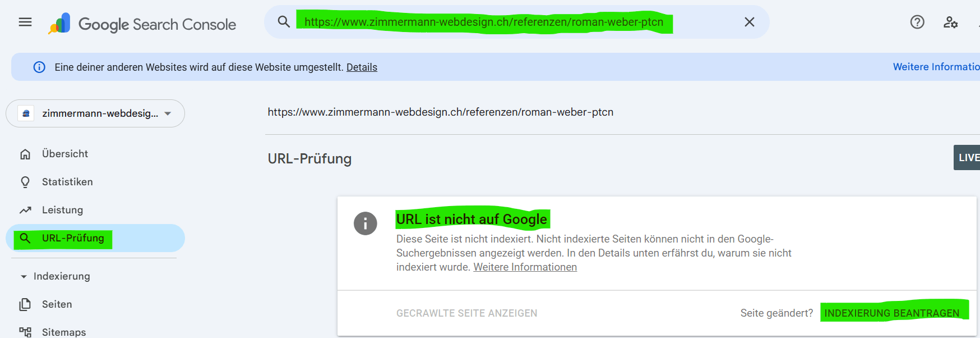
Task: Click the property favicon in the selector
Action: tap(26, 113)
